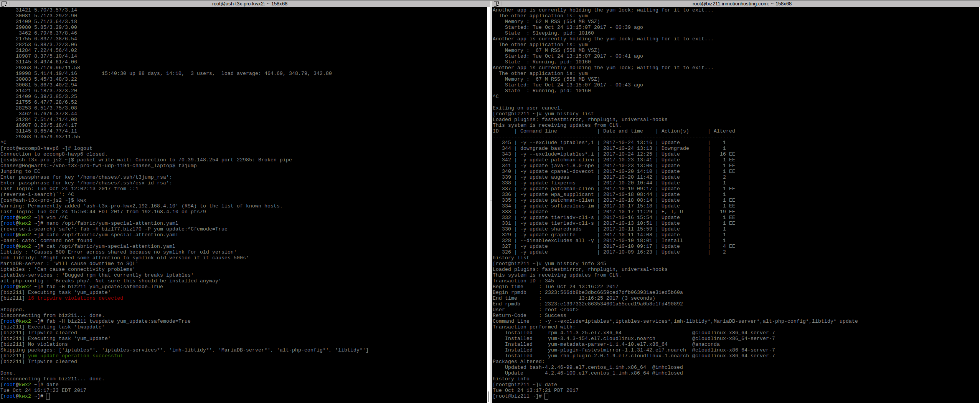This screenshot has height=403, width=980.
Task: Click the root@biz211.inmotionhosting.com title bar
Action: click(x=742, y=3)
